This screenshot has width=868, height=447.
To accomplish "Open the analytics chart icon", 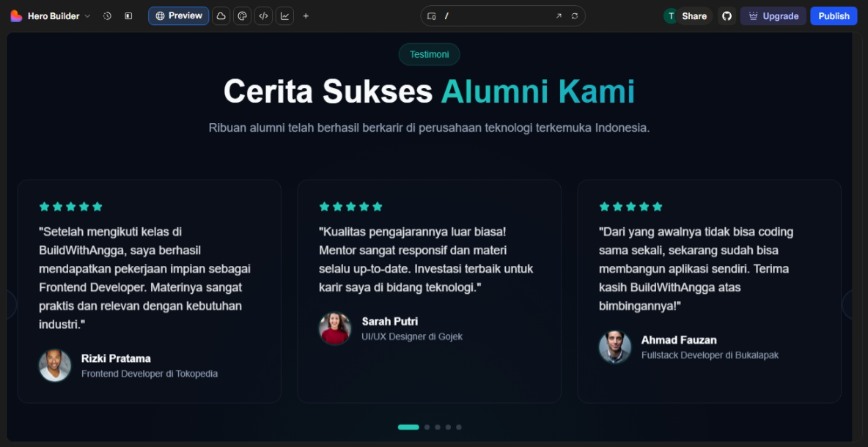I will pyautogui.click(x=284, y=16).
